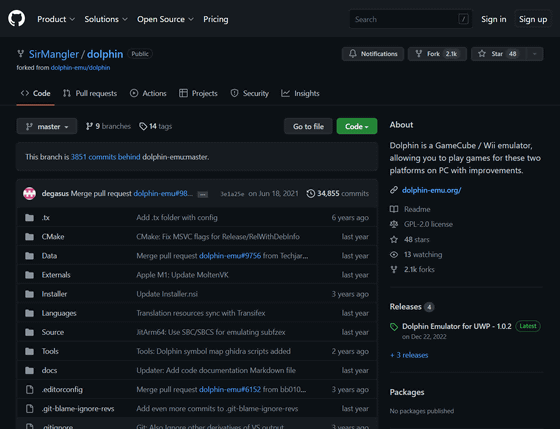The width and height of the screenshot is (560, 429).
Task: Click the Notifications button
Action: pos(373,54)
